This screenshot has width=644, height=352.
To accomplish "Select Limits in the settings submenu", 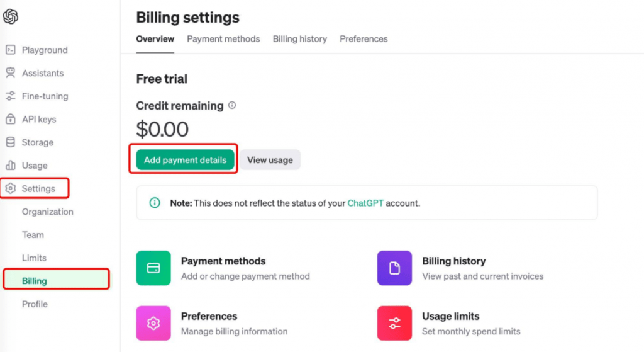I will (x=34, y=258).
